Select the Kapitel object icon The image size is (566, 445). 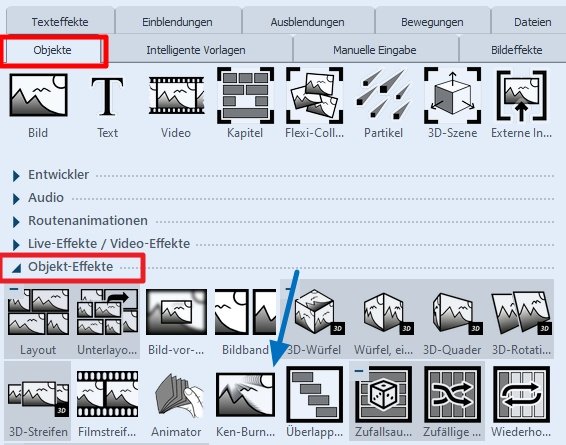click(245, 95)
